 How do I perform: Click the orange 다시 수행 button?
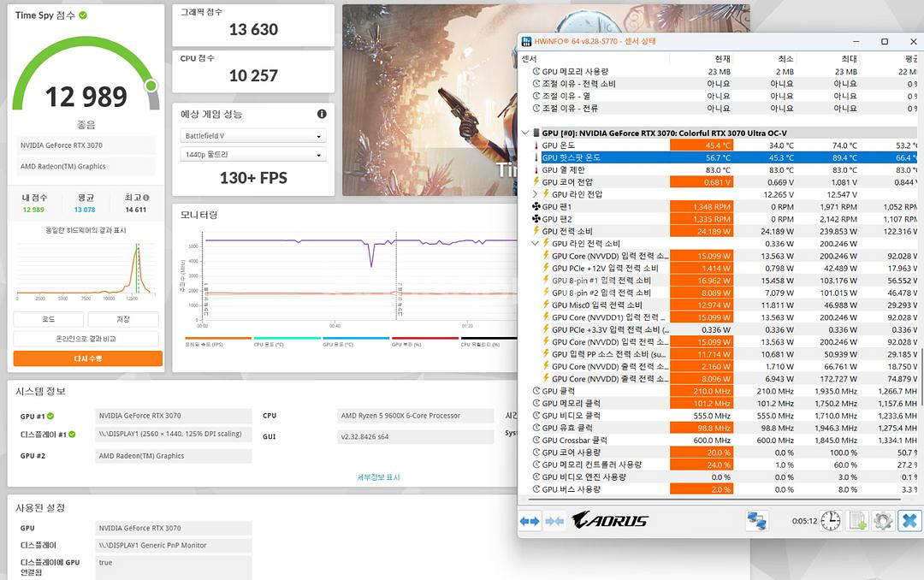click(88, 358)
